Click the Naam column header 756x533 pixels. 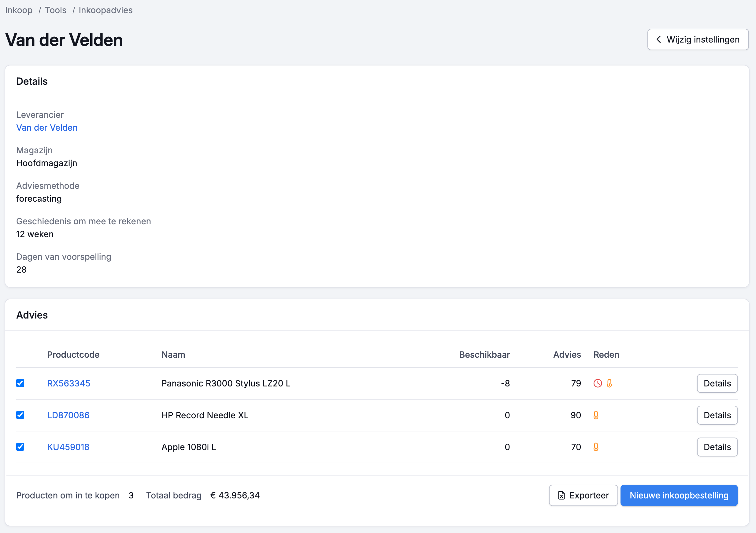tap(173, 355)
